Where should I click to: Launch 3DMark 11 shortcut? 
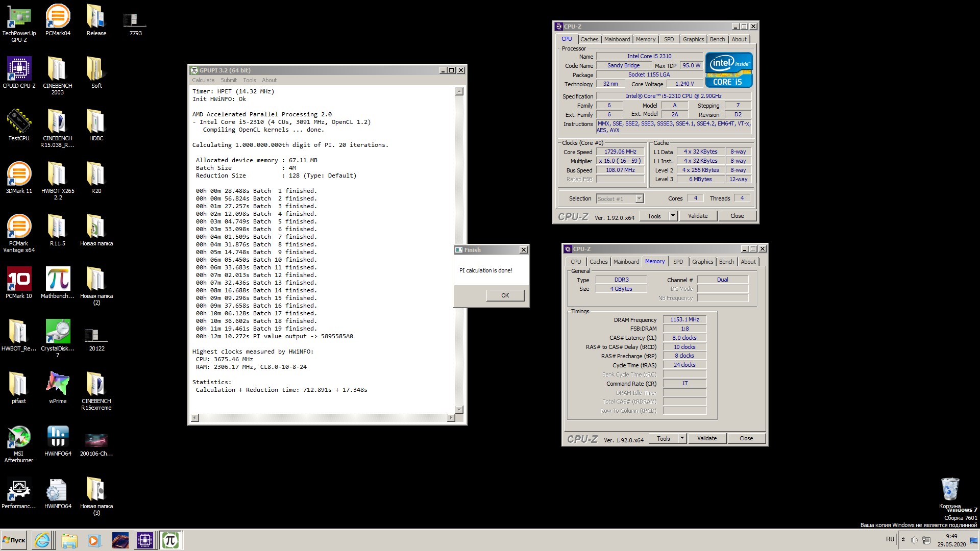click(x=19, y=178)
